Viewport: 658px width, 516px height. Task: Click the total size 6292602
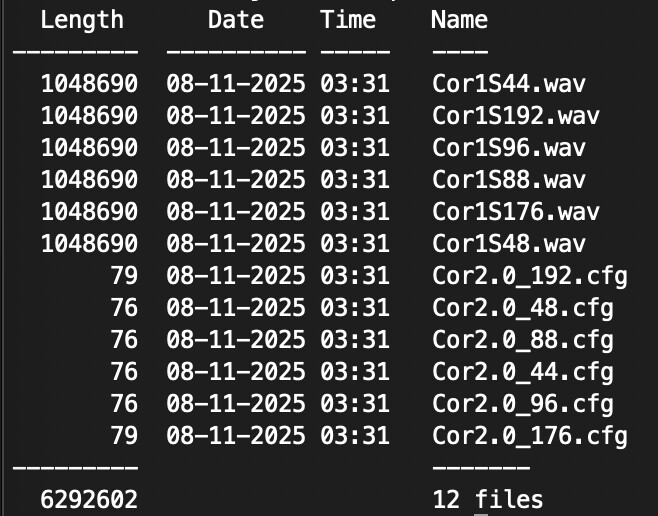click(89, 500)
